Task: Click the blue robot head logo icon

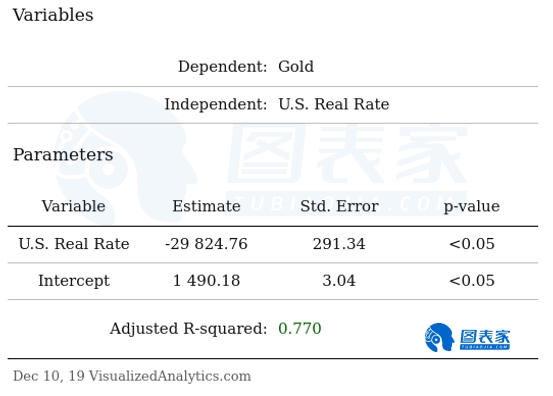Action: point(439,337)
